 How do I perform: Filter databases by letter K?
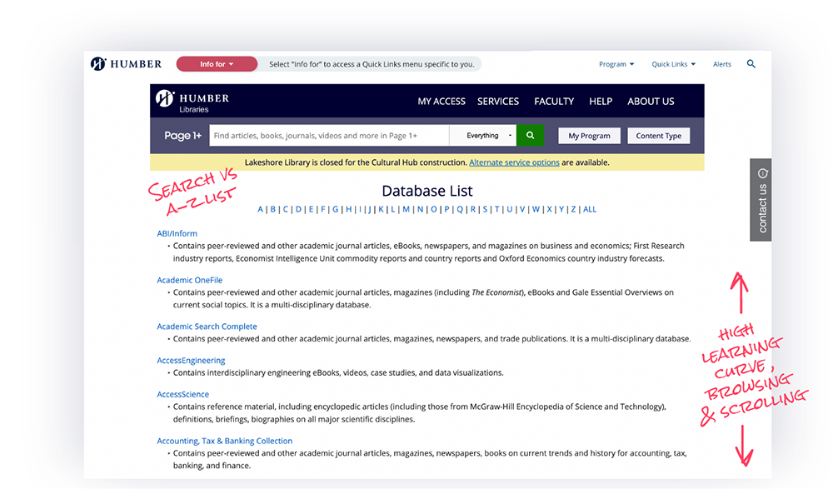pyautogui.click(x=381, y=209)
